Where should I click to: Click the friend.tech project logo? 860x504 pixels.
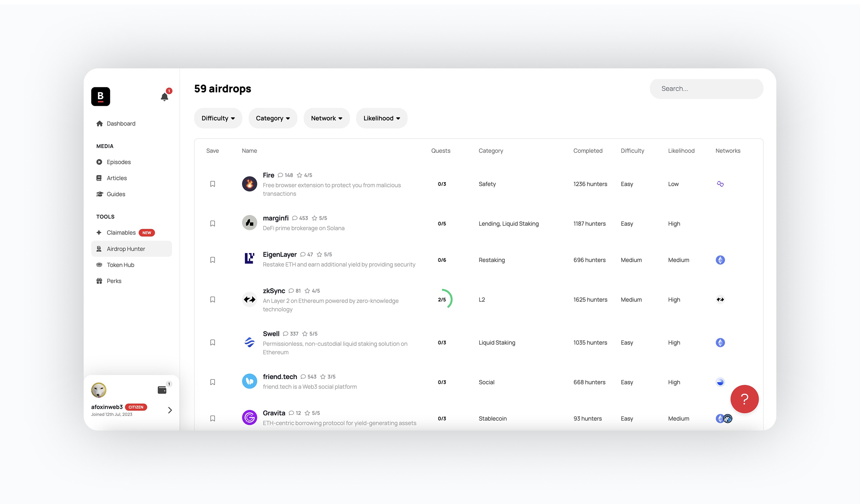[250, 381]
